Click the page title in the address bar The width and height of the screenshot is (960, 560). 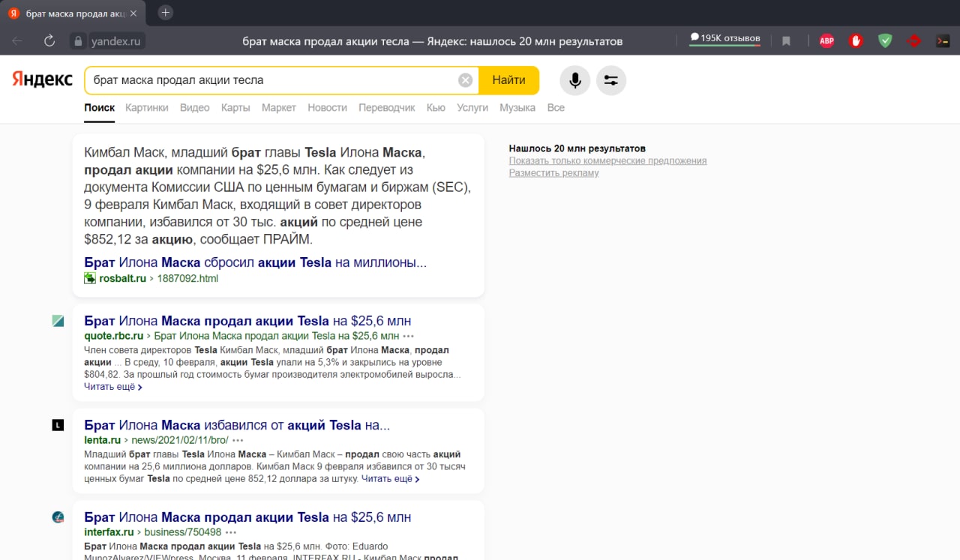click(433, 41)
